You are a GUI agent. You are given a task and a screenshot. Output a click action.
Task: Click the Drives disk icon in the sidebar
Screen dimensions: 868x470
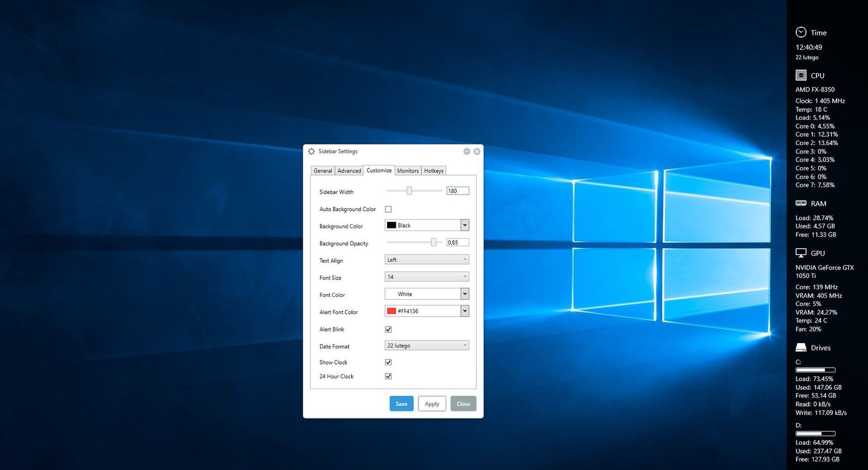click(x=801, y=347)
